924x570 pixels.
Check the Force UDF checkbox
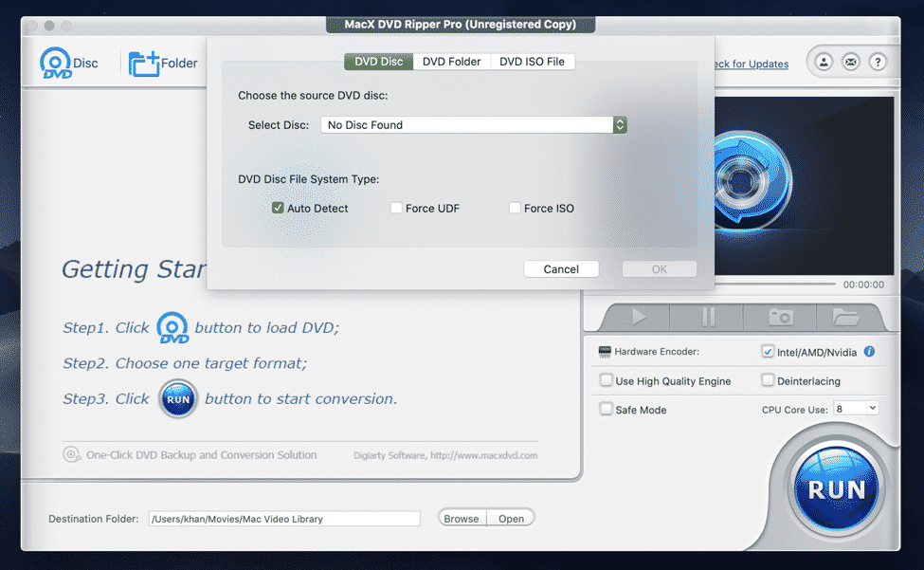click(x=397, y=208)
